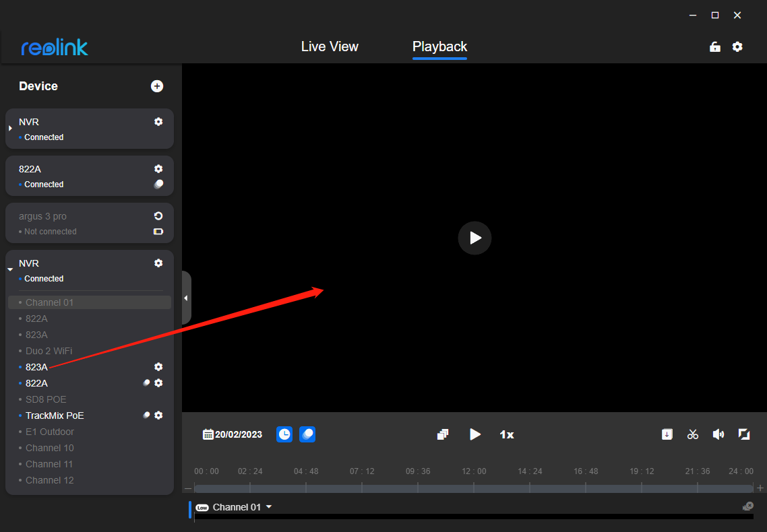
Task: Toggle the timer recording filter (clock button)
Action: click(x=284, y=434)
